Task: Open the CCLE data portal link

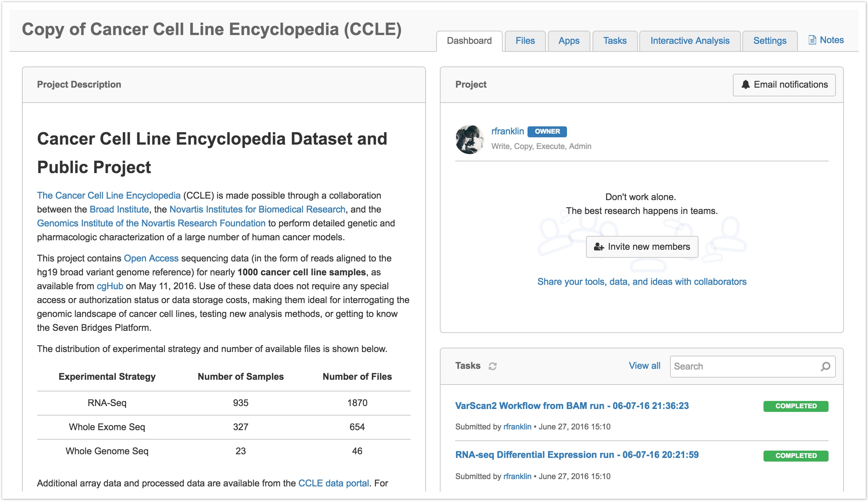Action: pos(333,483)
